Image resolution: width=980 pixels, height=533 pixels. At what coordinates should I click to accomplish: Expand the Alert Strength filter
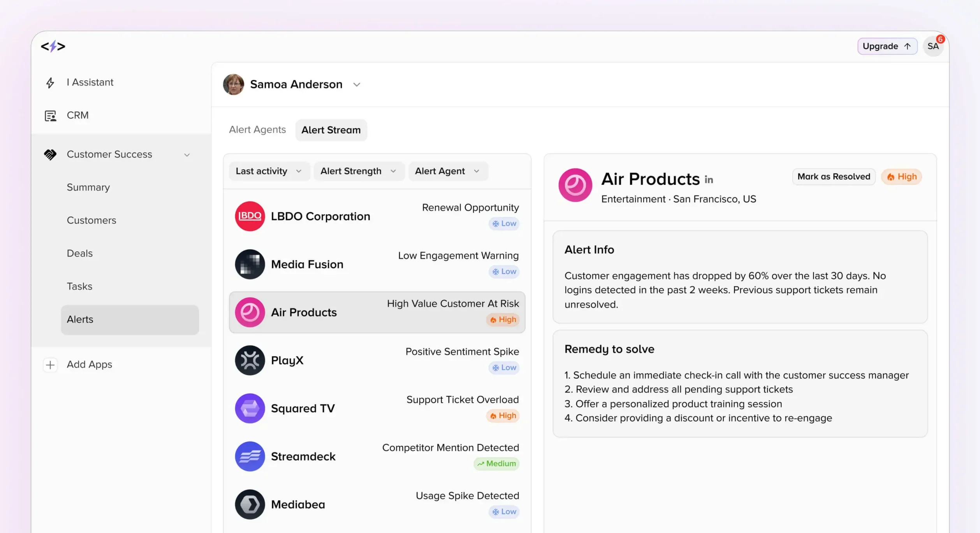pyautogui.click(x=358, y=171)
